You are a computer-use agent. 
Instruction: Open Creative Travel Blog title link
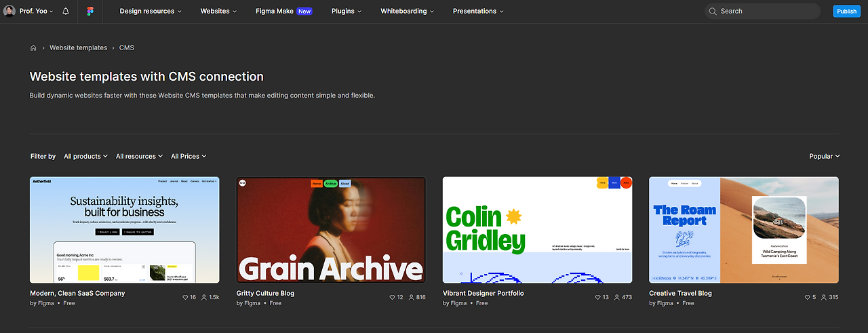point(680,294)
